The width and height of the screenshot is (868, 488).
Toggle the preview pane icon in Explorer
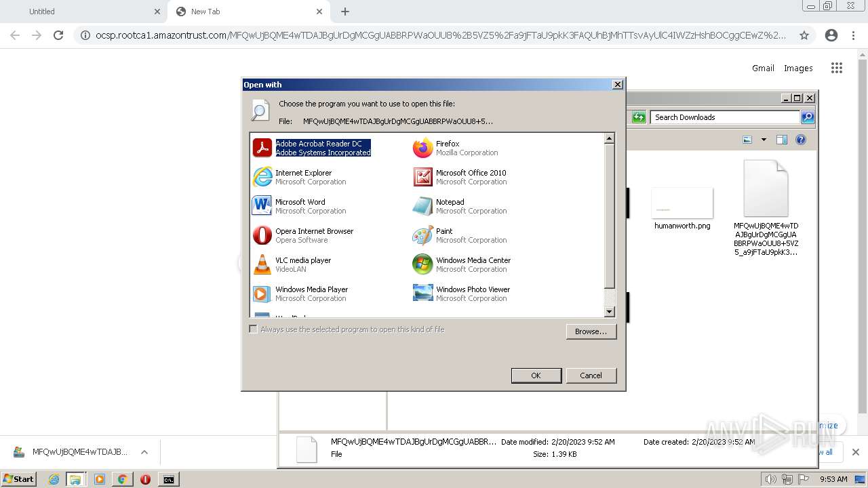pyautogui.click(x=781, y=140)
